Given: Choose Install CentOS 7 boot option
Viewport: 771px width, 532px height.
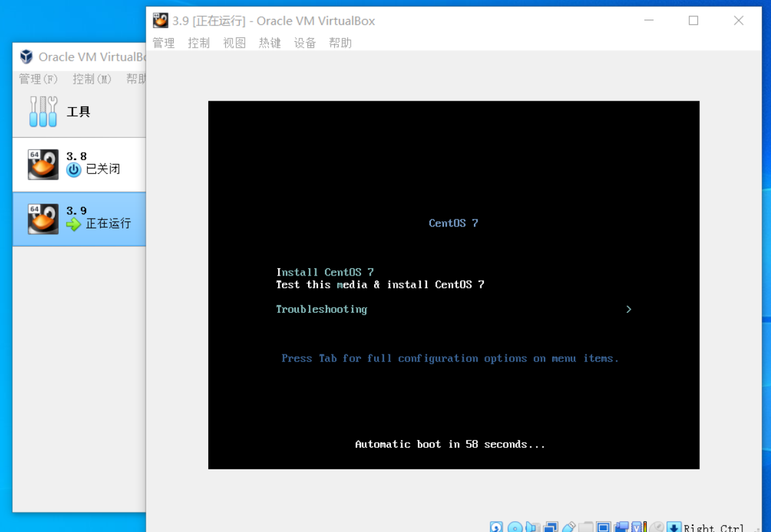Looking at the screenshot, I should [x=325, y=272].
